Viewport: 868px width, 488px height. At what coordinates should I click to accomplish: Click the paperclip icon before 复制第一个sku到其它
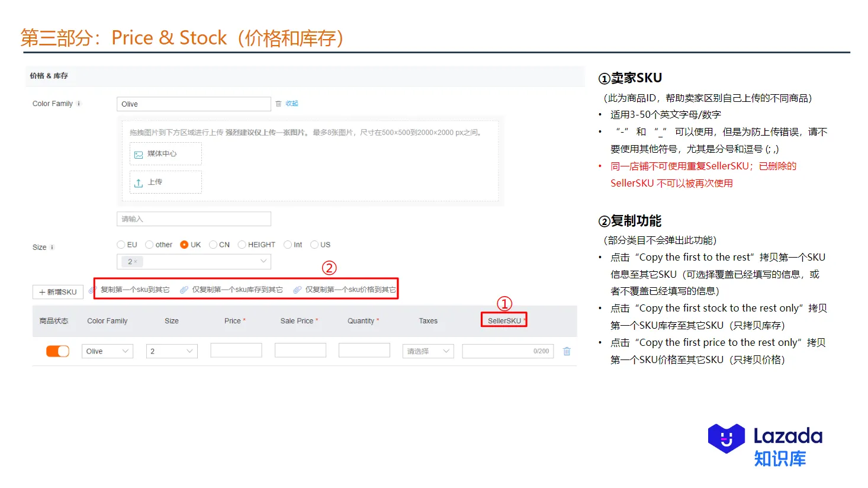(x=92, y=289)
